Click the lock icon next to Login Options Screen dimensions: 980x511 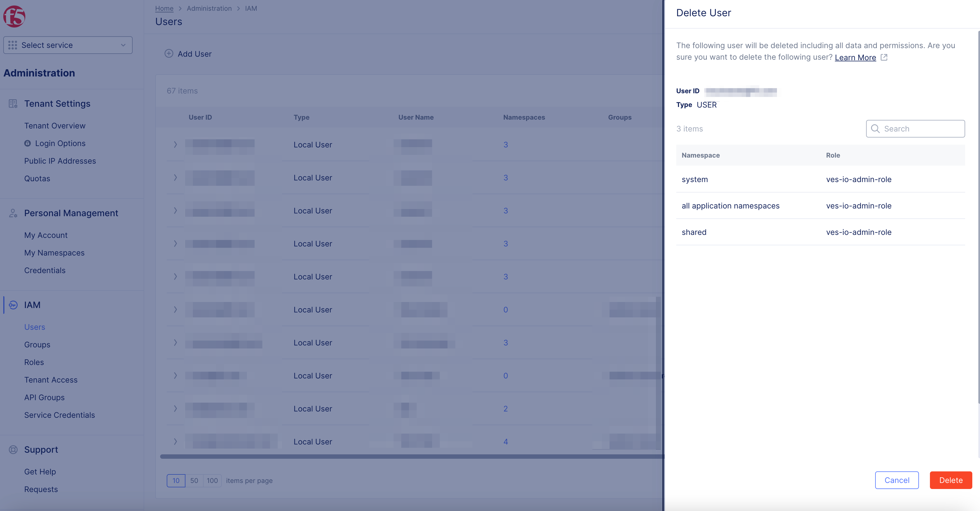[28, 143]
